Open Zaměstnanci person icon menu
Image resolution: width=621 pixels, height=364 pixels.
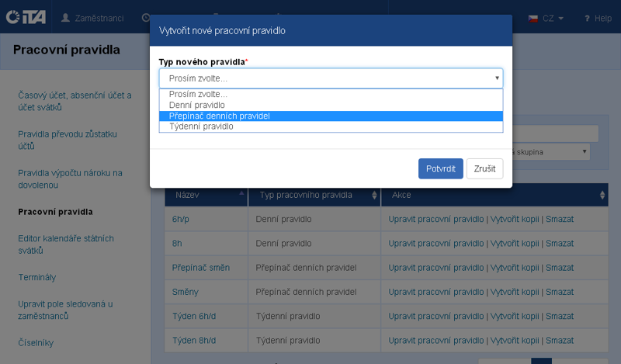click(x=65, y=17)
